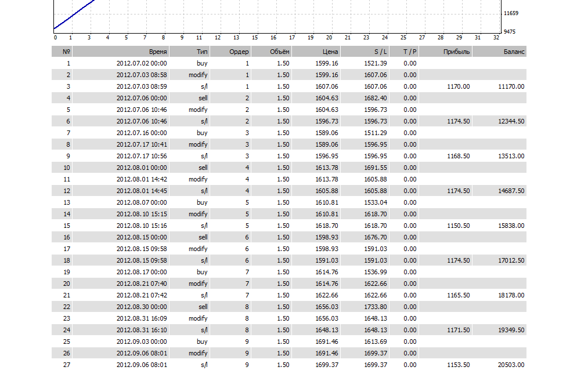
Task: Click balance value 19349.50
Action: click(x=511, y=331)
